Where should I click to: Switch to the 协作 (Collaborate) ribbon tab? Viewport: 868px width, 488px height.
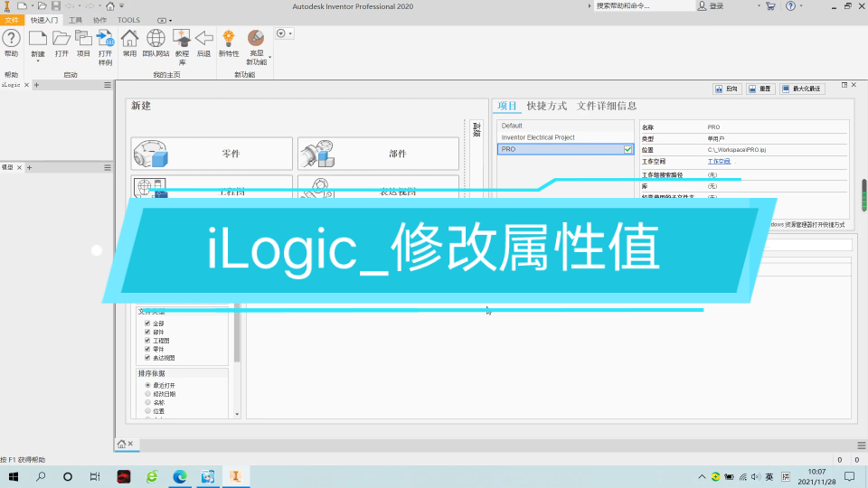[x=99, y=21]
